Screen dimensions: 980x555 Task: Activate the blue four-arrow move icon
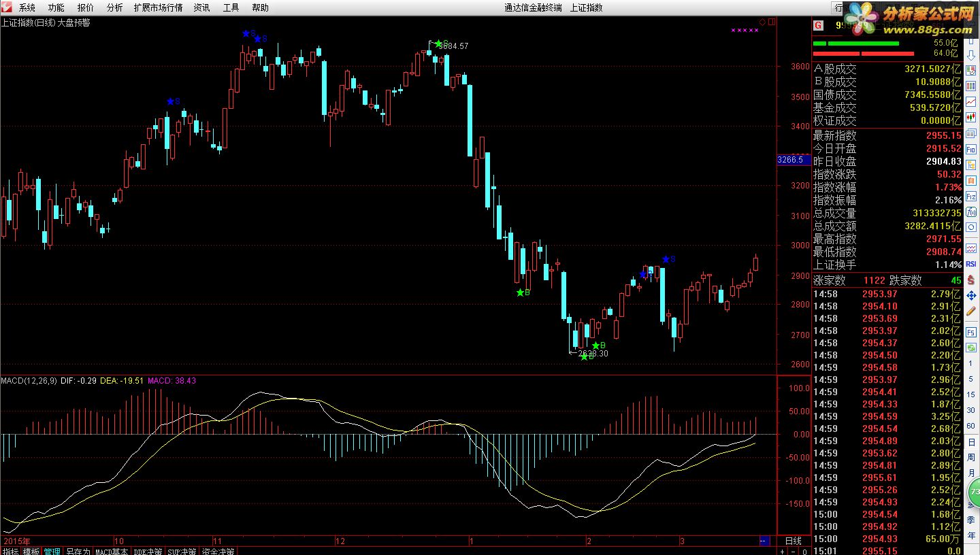(x=971, y=295)
